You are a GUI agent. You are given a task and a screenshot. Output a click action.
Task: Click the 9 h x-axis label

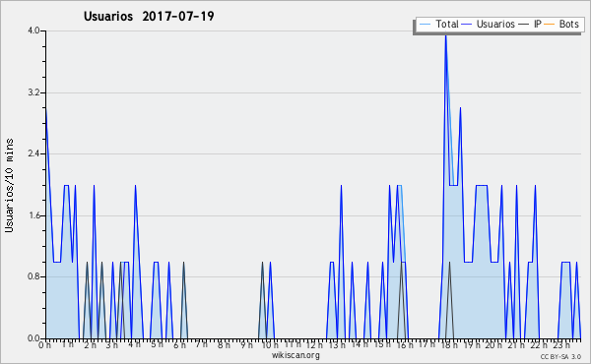tap(246, 345)
